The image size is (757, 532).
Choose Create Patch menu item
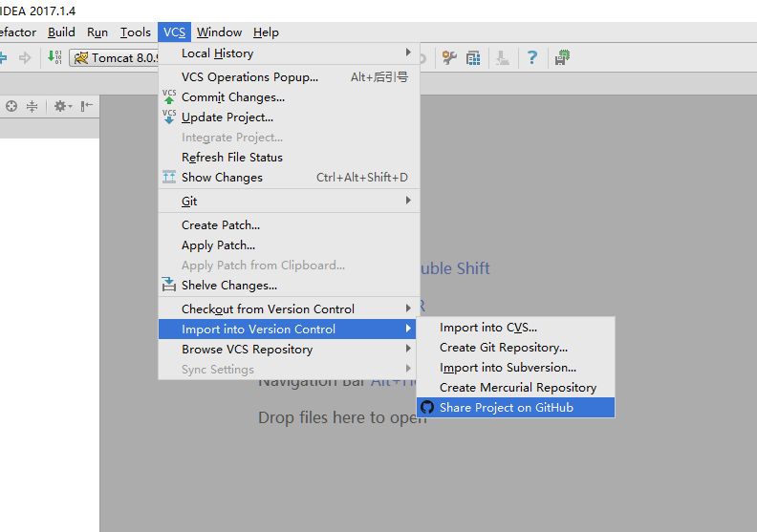289,224
